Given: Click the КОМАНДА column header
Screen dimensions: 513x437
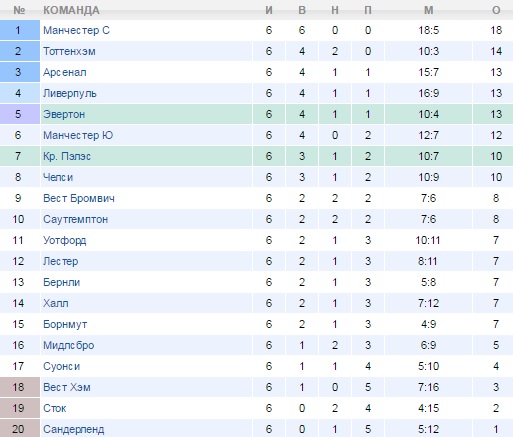Looking at the screenshot, I should click(x=71, y=10).
